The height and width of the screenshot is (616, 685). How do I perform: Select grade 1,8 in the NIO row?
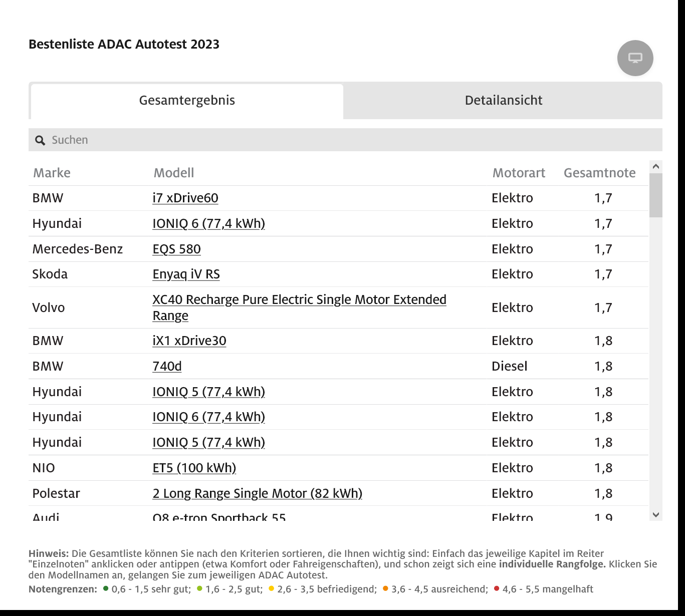coord(603,468)
